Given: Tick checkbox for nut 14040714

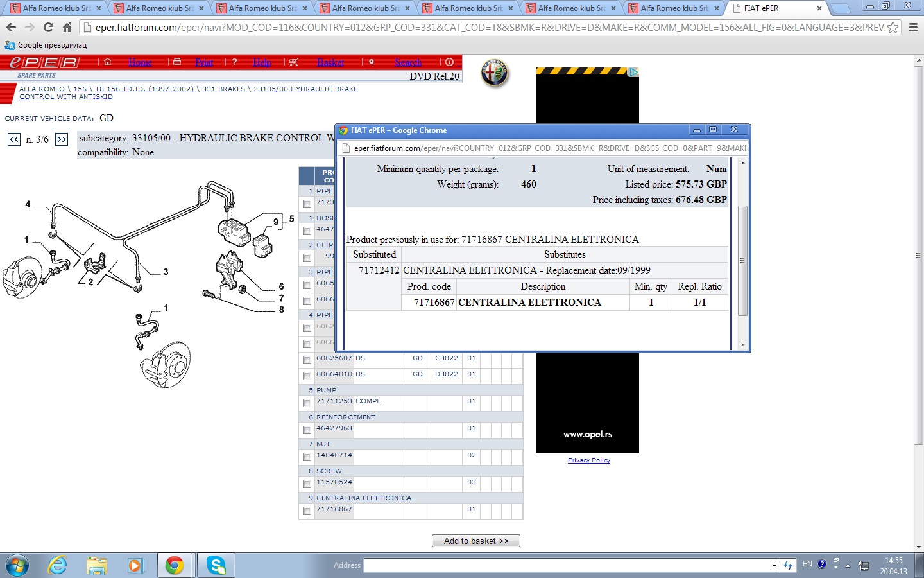Looking at the screenshot, I should [x=307, y=457].
